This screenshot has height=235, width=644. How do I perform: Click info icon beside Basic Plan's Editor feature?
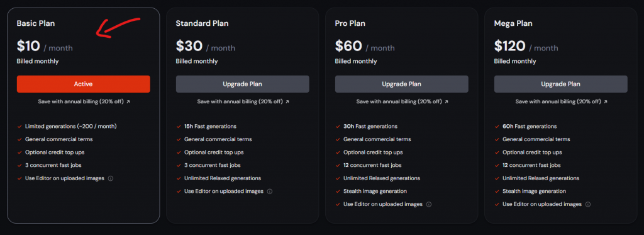[x=111, y=179]
